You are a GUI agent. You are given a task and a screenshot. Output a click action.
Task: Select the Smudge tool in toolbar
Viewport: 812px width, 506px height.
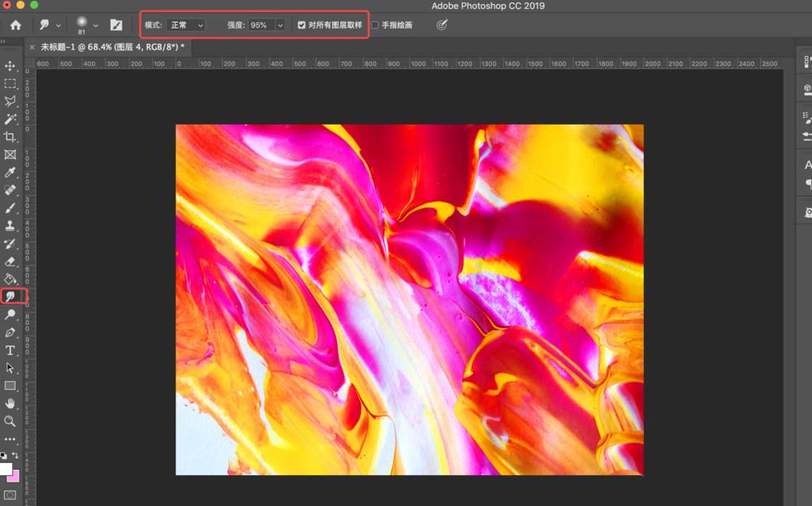[11, 297]
